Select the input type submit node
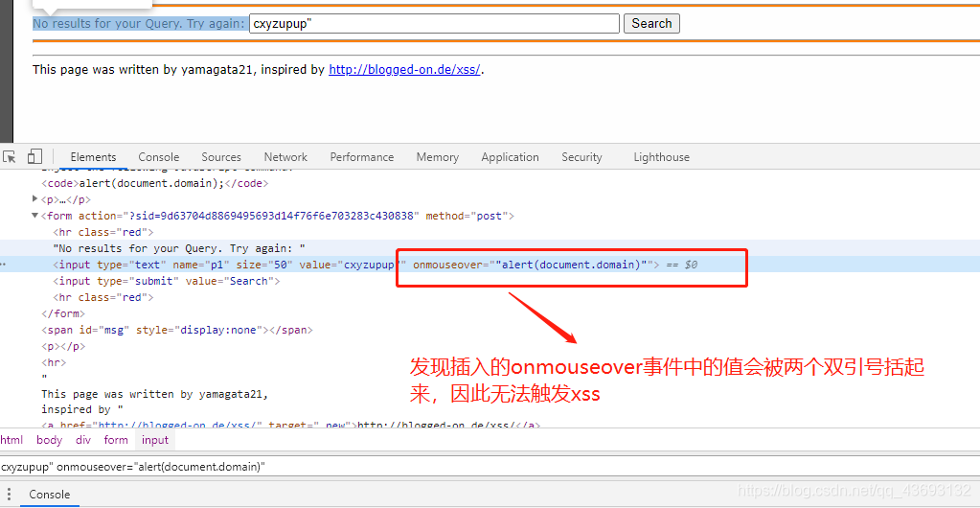This screenshot has width=980, height=508. point(167,281)
